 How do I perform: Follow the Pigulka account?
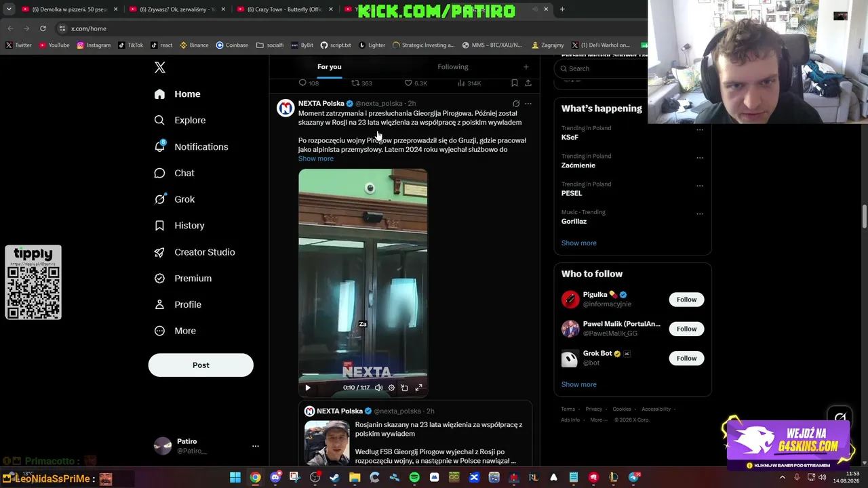(686, 300)
